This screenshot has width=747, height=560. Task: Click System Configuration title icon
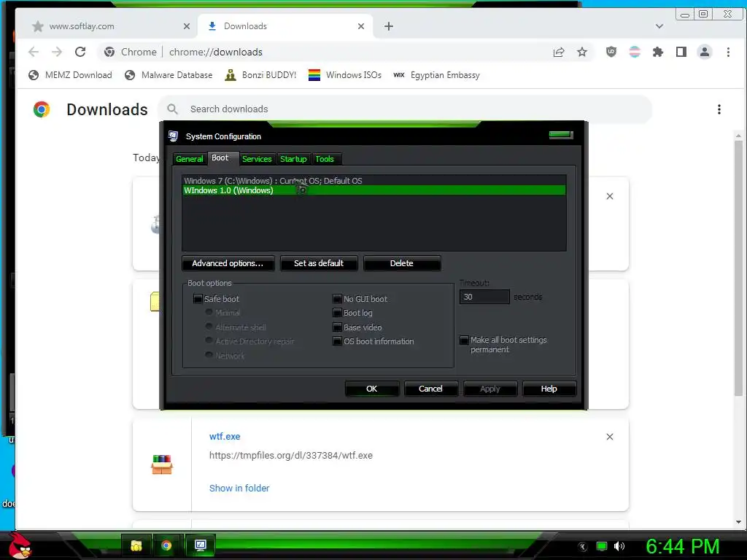(174, 136)
